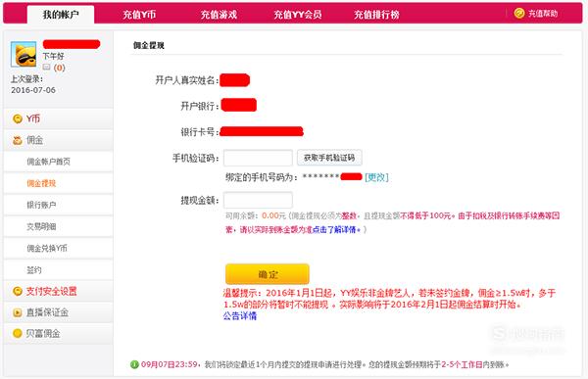Click the user avatar picture
The image size is (588, 379).
[24, 54]
